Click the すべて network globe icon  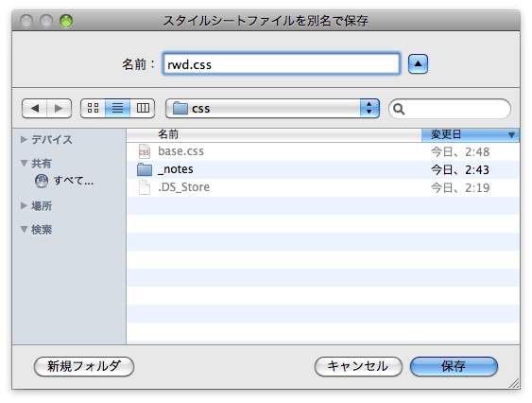(42, 181)
